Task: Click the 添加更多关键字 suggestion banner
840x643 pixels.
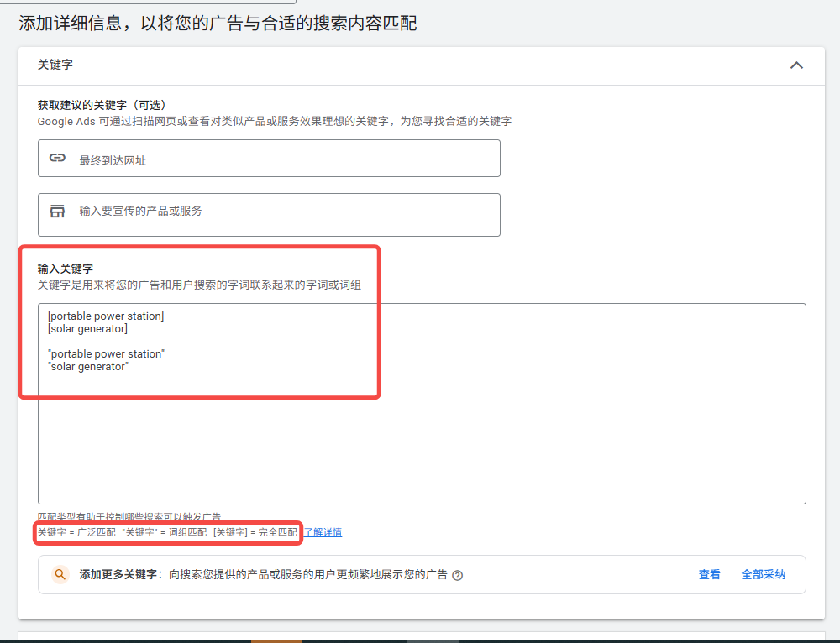Action: tap(252, 575)
